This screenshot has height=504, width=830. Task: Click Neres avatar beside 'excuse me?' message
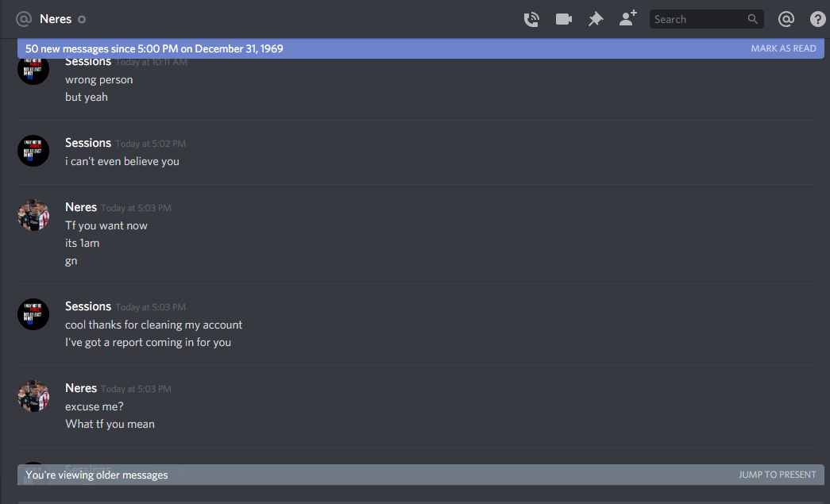33,396
